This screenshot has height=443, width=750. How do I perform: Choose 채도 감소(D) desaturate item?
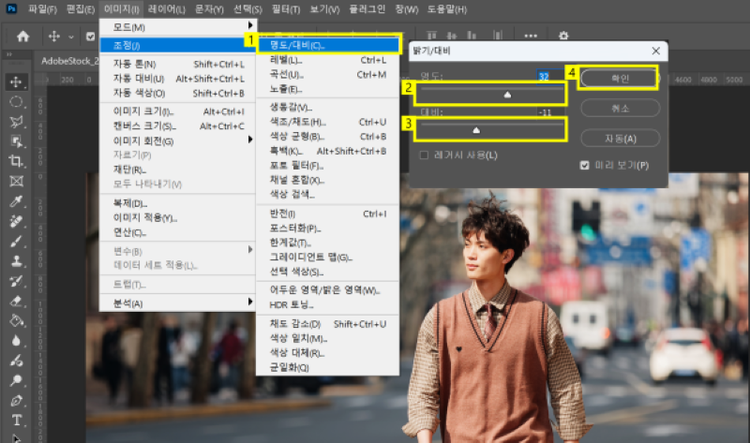pyautogui.click(x=328, y=324)
